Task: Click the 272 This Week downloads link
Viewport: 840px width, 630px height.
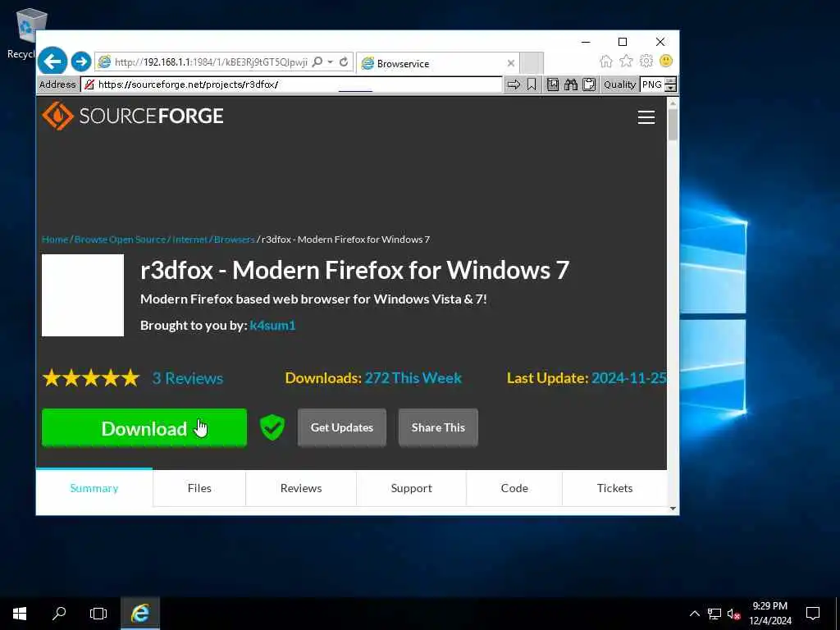Action: click(413, 378)
